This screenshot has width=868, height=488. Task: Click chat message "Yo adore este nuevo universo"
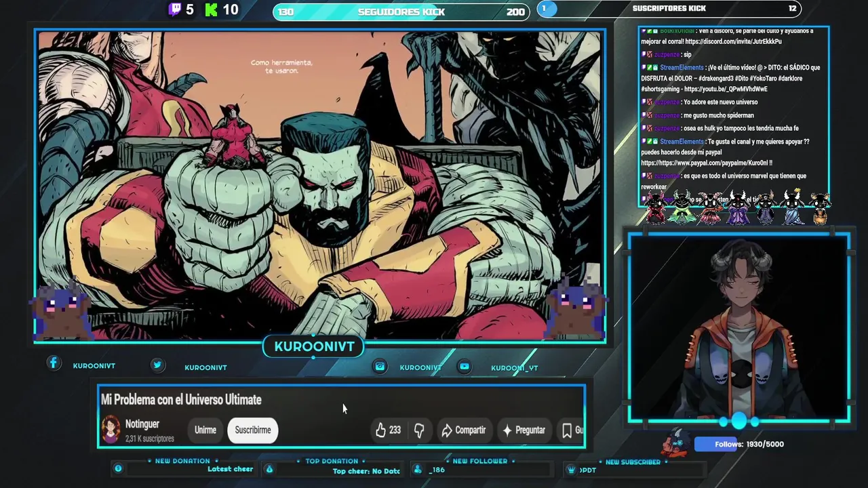(x=720, y=102)
